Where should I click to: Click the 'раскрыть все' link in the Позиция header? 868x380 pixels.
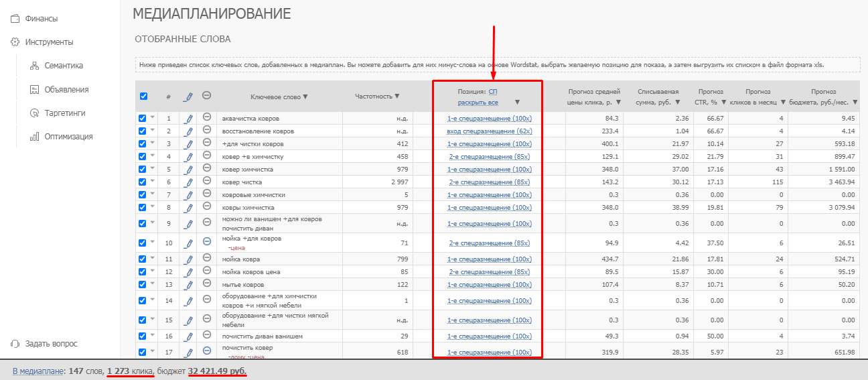click(478, 103)
